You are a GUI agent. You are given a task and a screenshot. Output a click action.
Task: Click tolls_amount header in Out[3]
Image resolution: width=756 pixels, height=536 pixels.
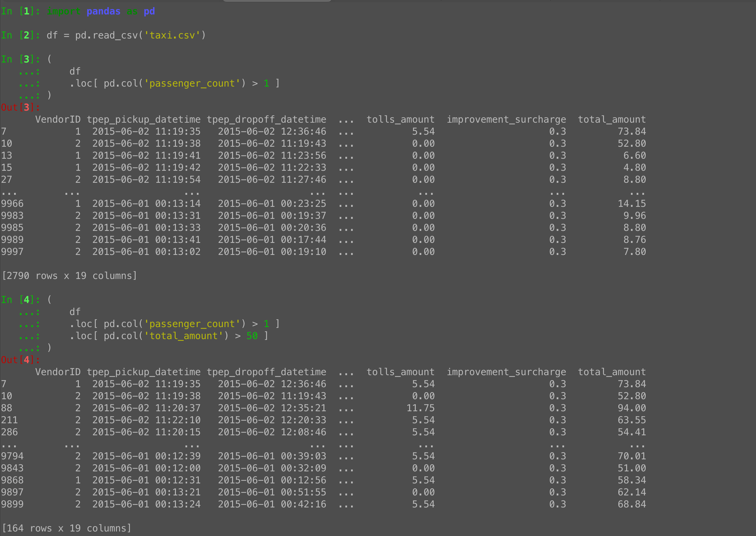401,119
